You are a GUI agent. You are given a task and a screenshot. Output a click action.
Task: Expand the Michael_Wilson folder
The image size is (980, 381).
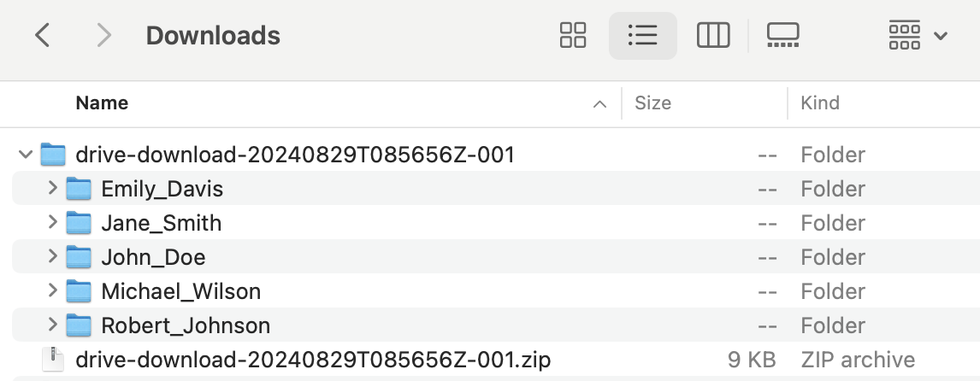(x=53, y=291)
